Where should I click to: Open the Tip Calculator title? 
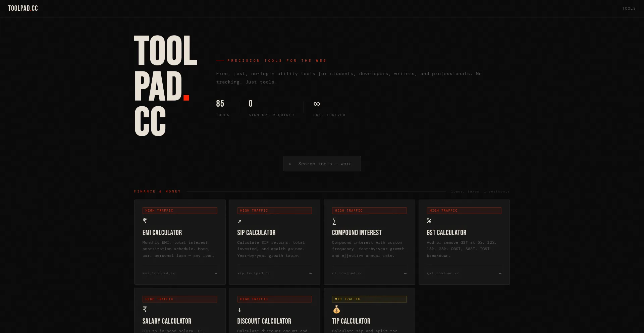tap(351, 321)
